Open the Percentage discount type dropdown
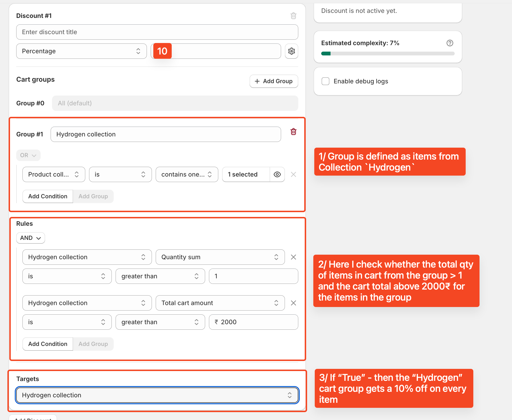Screen dimensions: 512x420 point(81,51)
